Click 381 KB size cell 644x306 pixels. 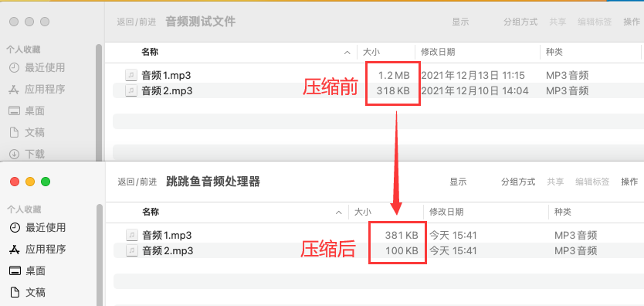click(402, 236)
